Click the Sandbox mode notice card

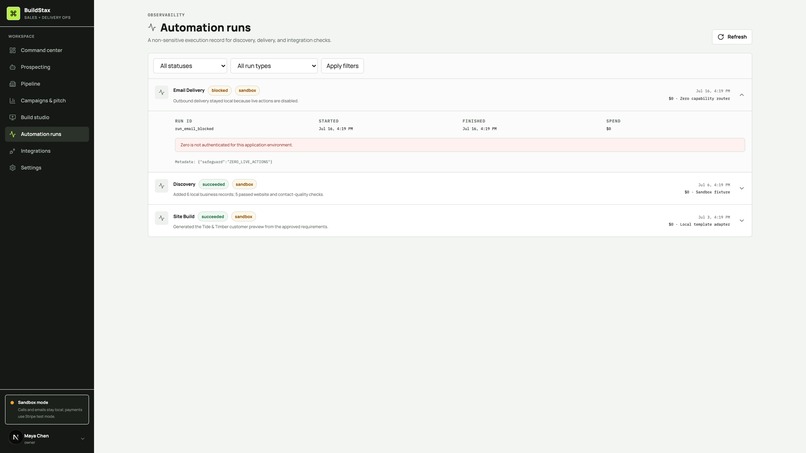tap(47, 409)
